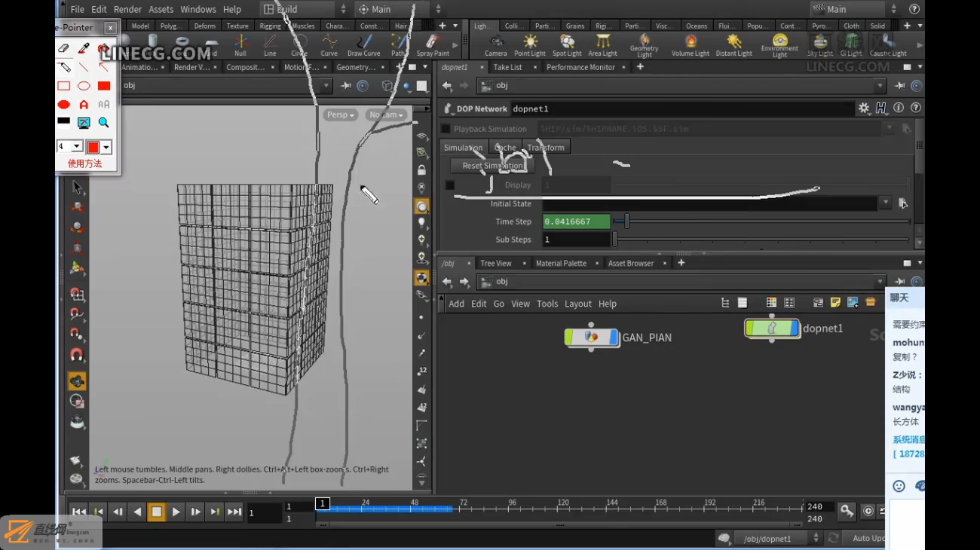Screen dimensions: 980x550
Task: Open e-Pointer line width dropdown
Action: (x=76, y=146)
